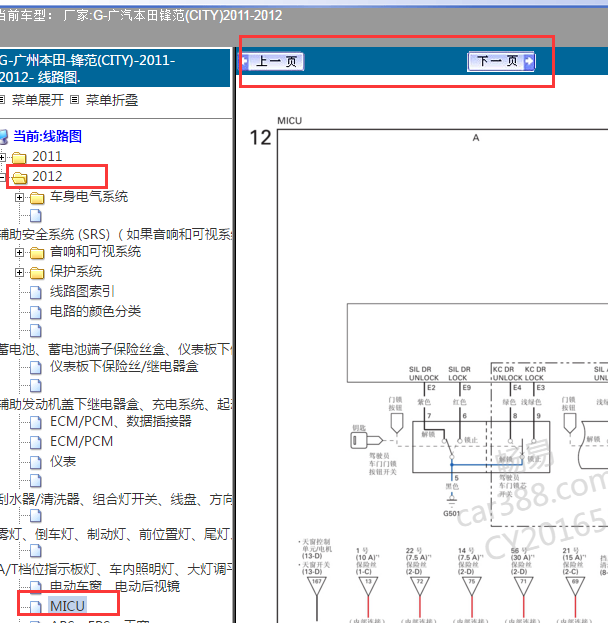Open 雾灯、倒车灯、制动灯 entry
Image resolution: width=608 pixels, height=623 pixels.
116,534
